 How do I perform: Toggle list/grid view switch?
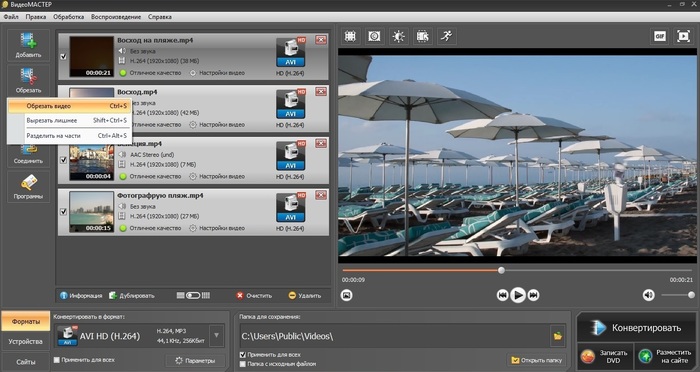click(x=193, y=296)
